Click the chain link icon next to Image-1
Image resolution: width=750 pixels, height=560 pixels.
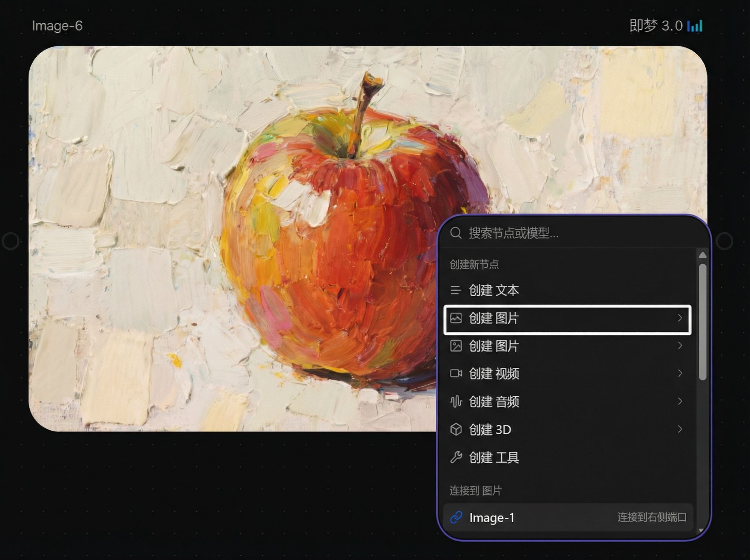(x=456, y=518)
